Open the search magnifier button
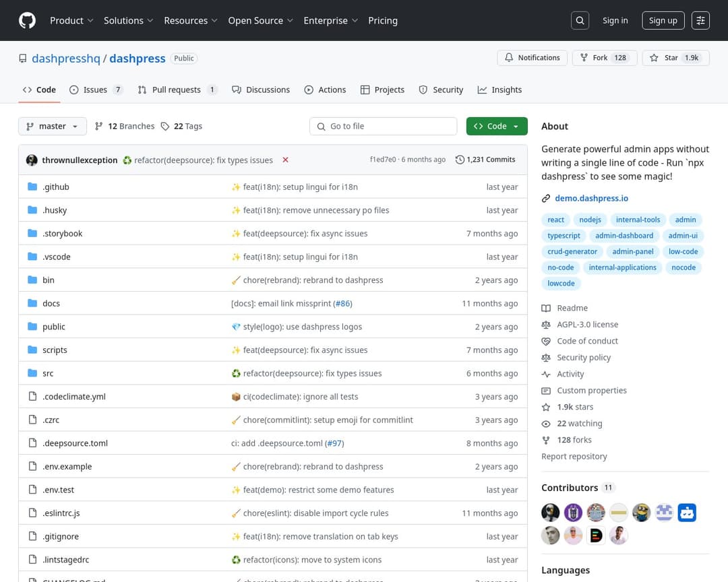Viewport: 728px width, 582px height. coord(580,20)
